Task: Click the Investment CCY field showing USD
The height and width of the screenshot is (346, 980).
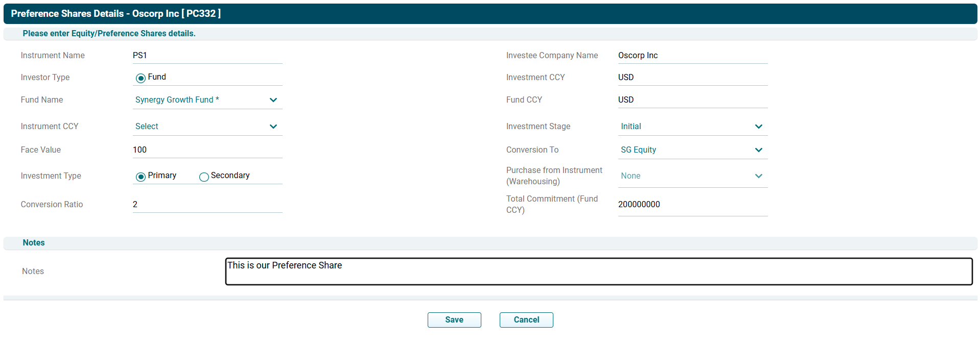Action: point(692,78)
